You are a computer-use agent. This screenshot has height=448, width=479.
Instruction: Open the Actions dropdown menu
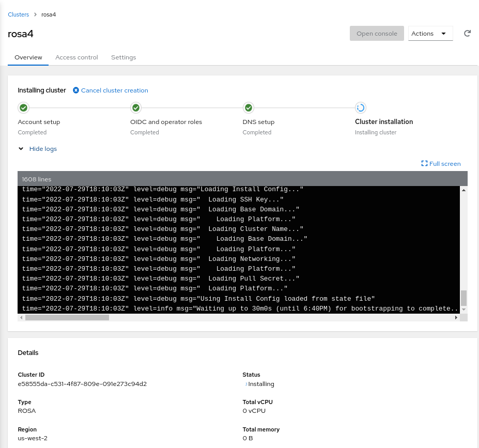[430, 34]
